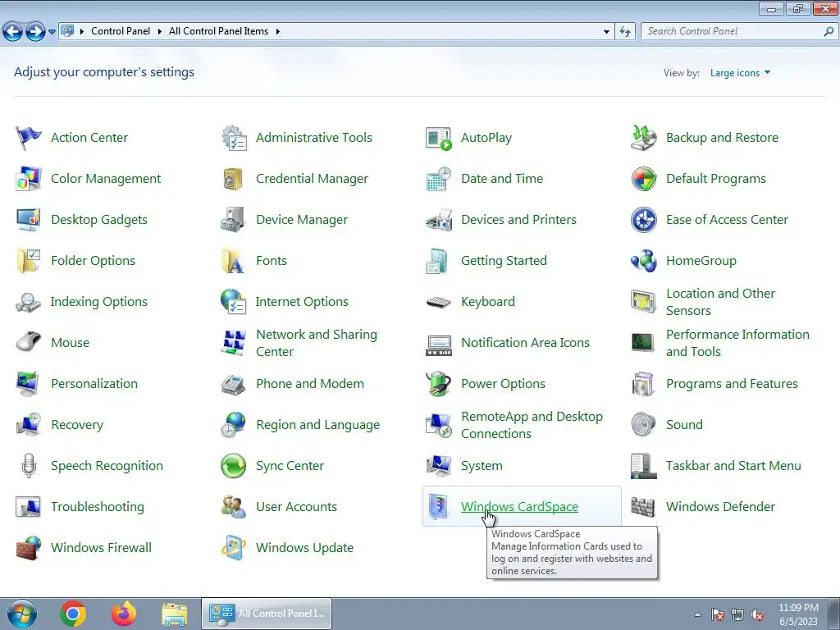Open the Action Center flag icon

(29, 138)
